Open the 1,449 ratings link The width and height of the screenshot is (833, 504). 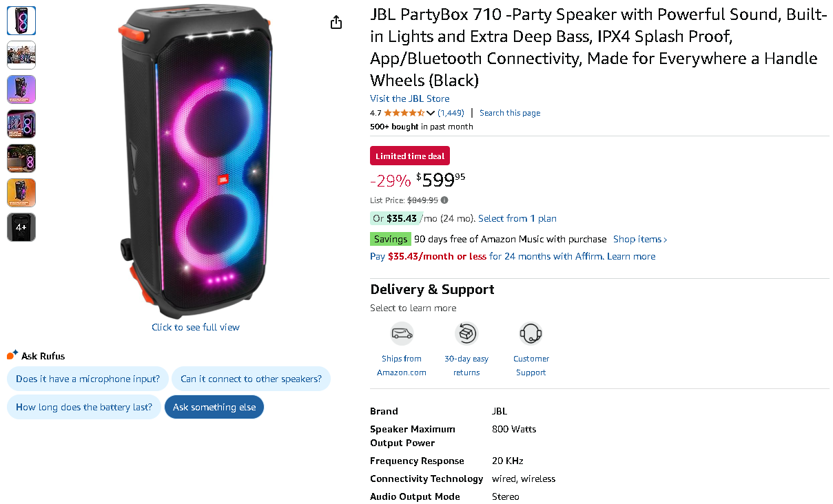point(451,113)
